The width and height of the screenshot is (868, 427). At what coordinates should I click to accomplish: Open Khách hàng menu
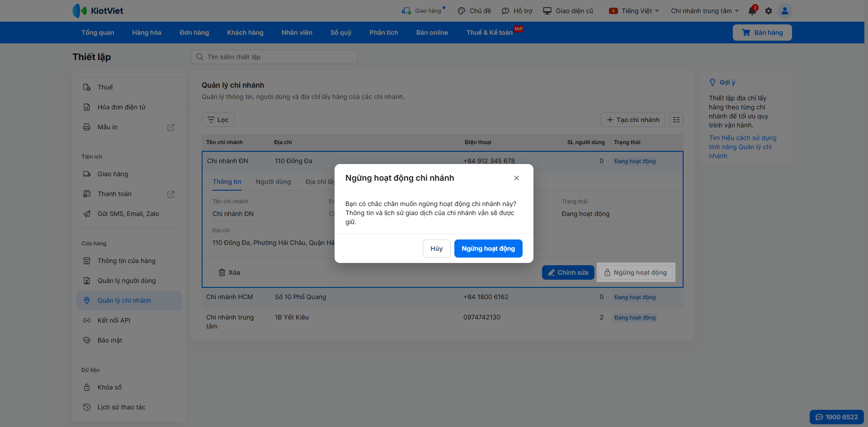(x=245, y=33)
